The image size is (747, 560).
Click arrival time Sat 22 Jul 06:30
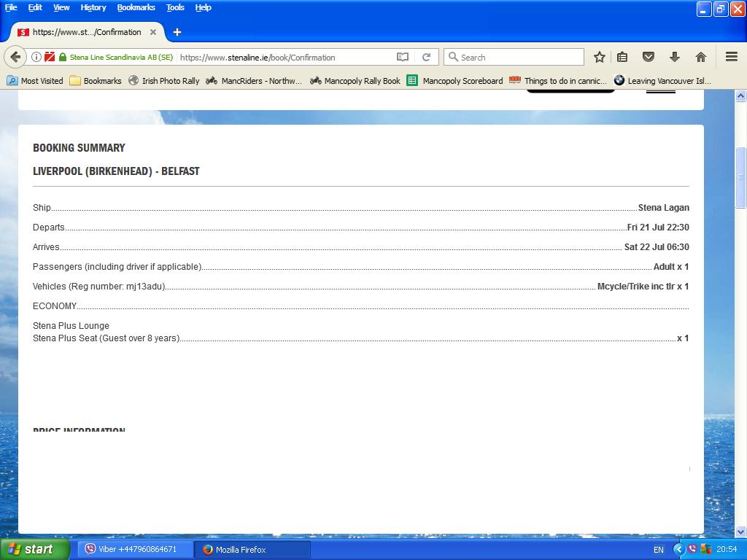[x=657, y=247]
